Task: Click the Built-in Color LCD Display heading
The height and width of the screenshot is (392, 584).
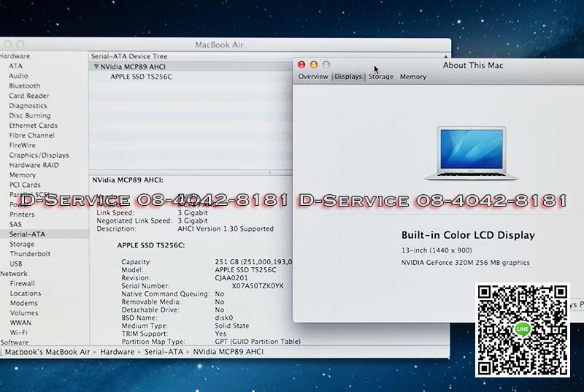Action: (x=468, y=235)
